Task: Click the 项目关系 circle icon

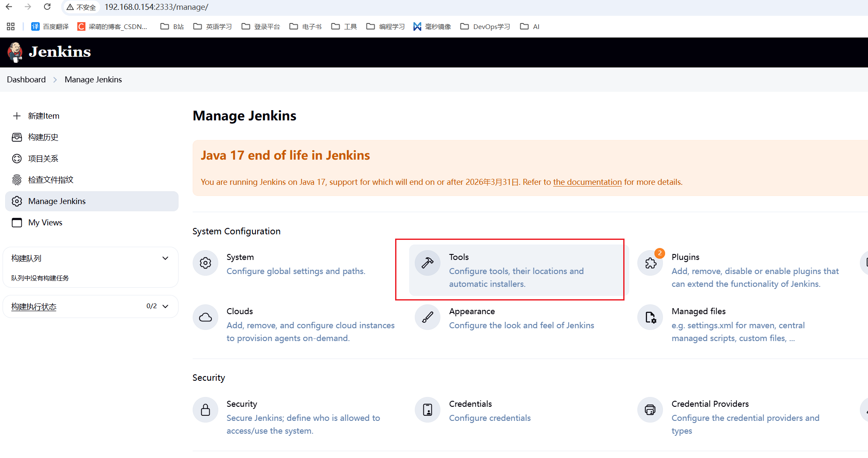Action: 17,158
